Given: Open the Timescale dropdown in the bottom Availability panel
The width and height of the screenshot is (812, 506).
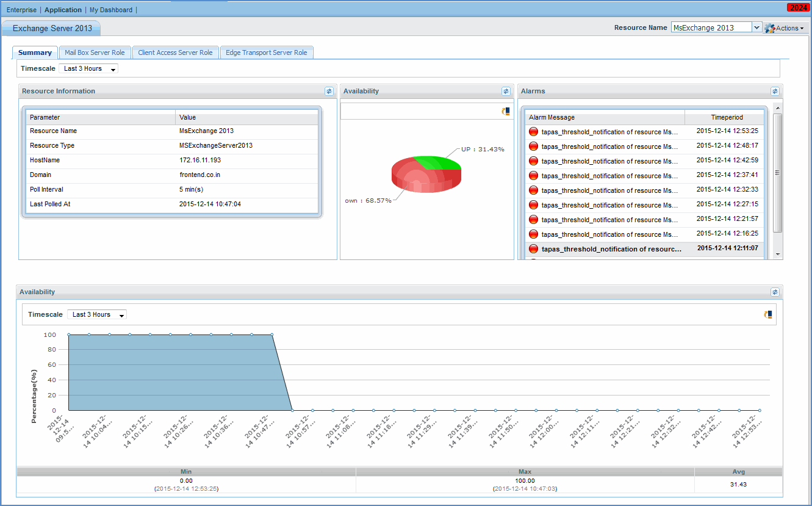Looking at the screenshot, I should point(96,314).
